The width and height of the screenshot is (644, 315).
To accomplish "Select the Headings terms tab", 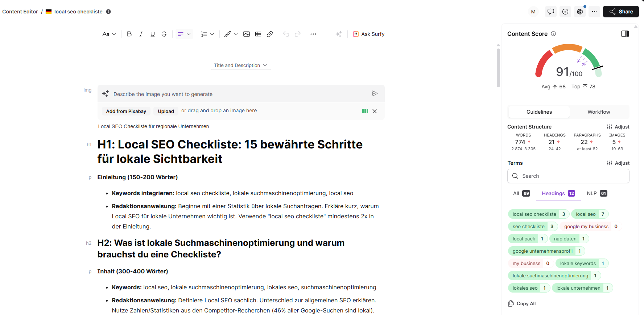I will [558, 193].
